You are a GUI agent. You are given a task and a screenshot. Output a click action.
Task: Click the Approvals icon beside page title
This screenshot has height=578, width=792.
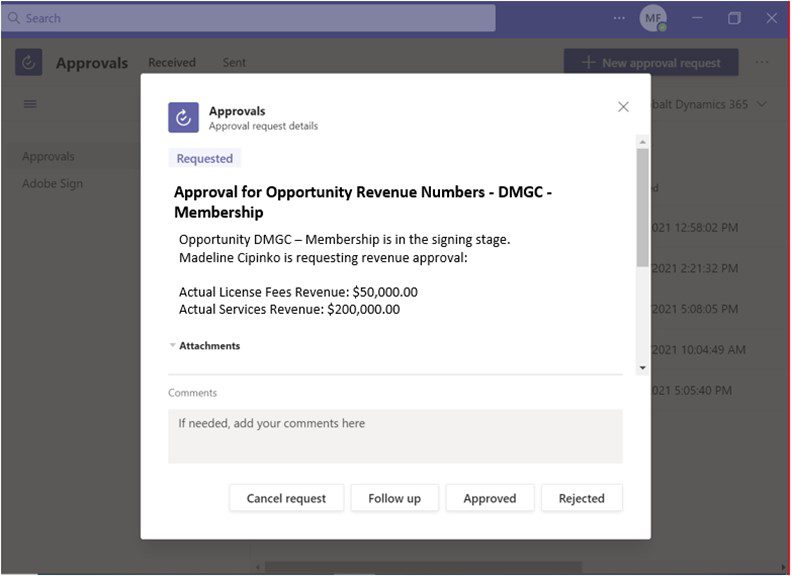point(29,62)
